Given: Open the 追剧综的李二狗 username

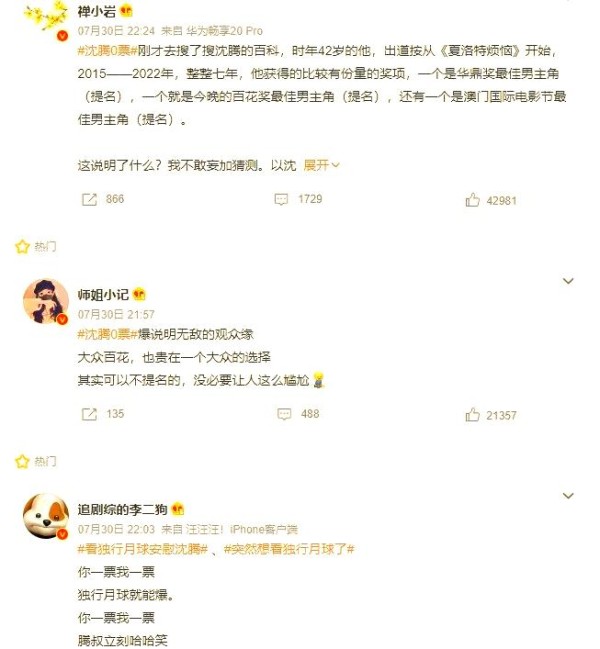Looking at the screenshot, I should click(122, 509).
